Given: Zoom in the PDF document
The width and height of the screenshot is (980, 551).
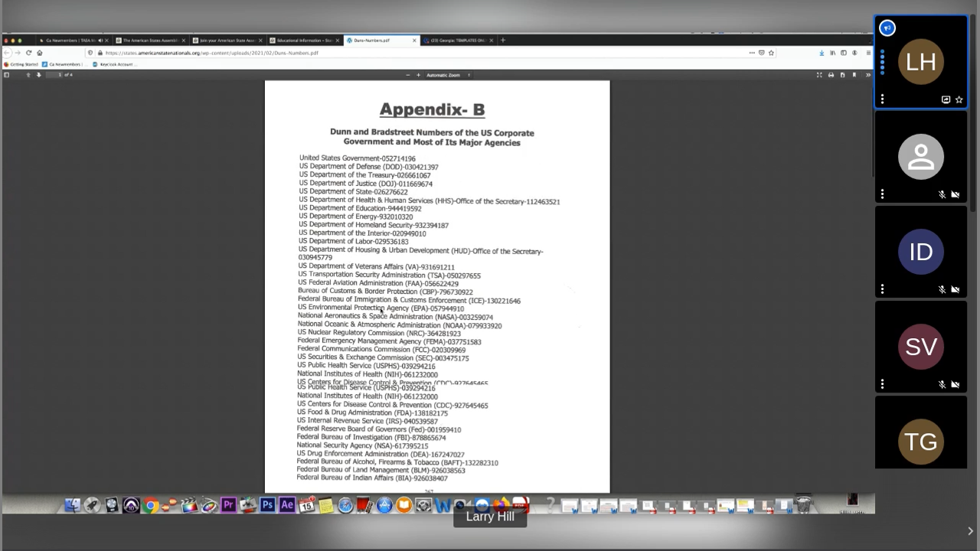Looking at the screenshot, I should (x=418, y=75).
